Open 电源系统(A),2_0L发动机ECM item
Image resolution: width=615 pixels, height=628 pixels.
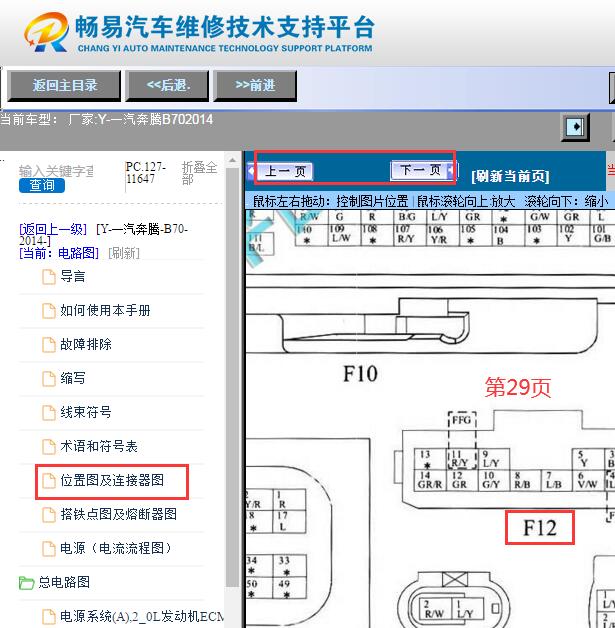[x=142, y=616]
